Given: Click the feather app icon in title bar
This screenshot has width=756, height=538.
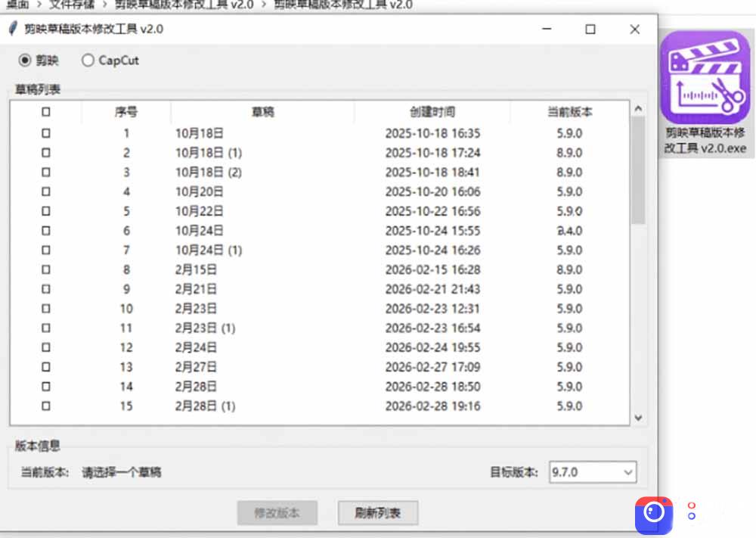Looking at the screenshot, I should click(13, 29).
